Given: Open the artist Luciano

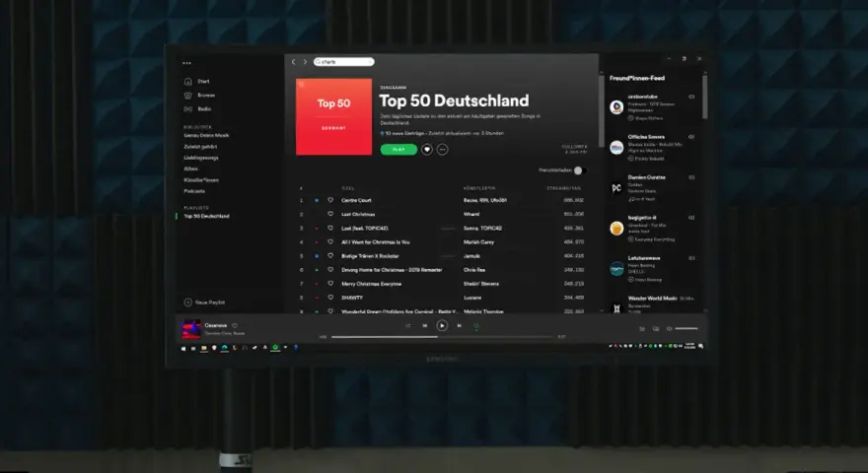Looking at the screenshot, I should 472,297.
